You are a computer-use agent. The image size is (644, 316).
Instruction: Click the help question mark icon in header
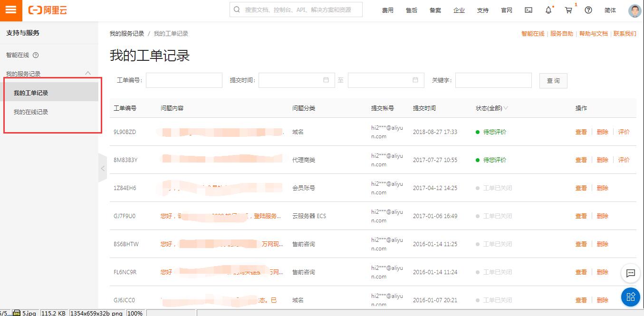[588, 10]
